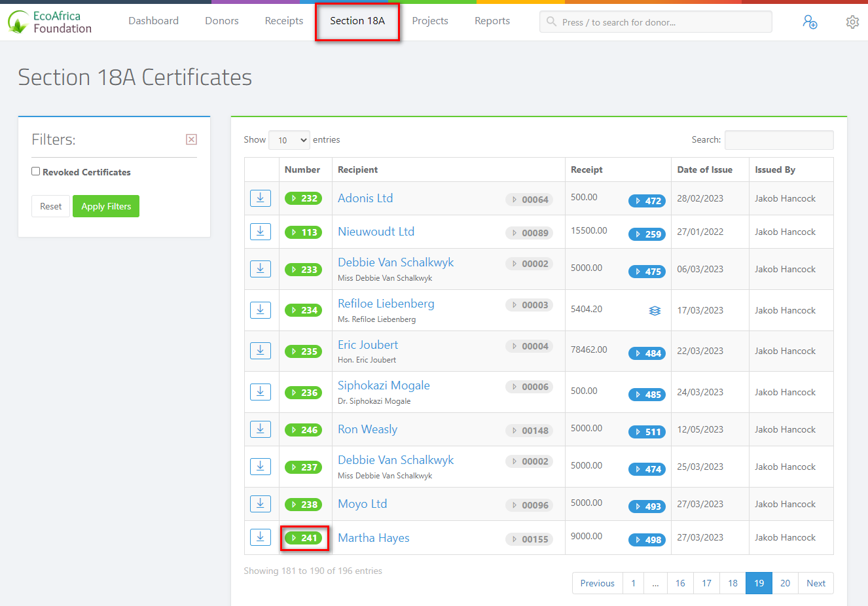Open the Moyo Ltd recipient record

tap(362, 503)
